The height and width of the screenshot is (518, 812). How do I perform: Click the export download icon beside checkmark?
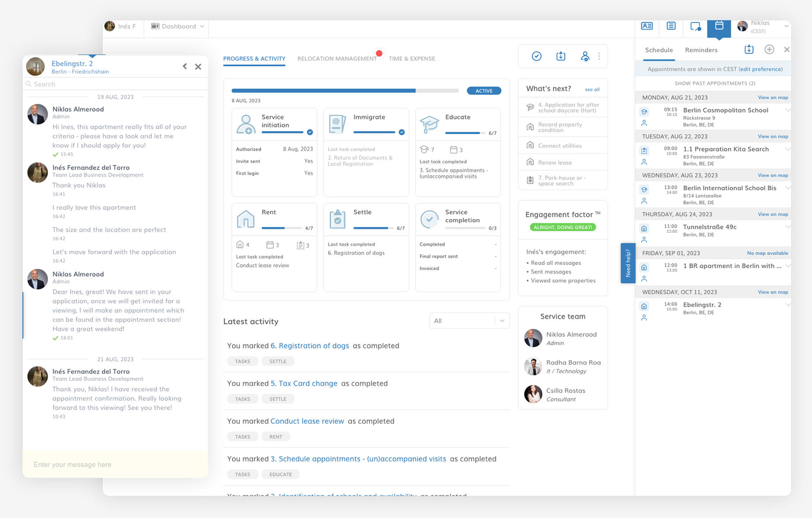click(561, 56)
